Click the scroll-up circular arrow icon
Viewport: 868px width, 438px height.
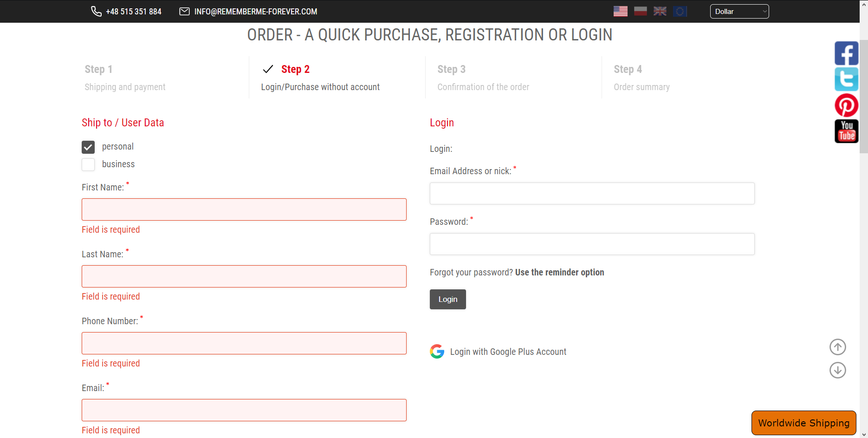[837, 347]
